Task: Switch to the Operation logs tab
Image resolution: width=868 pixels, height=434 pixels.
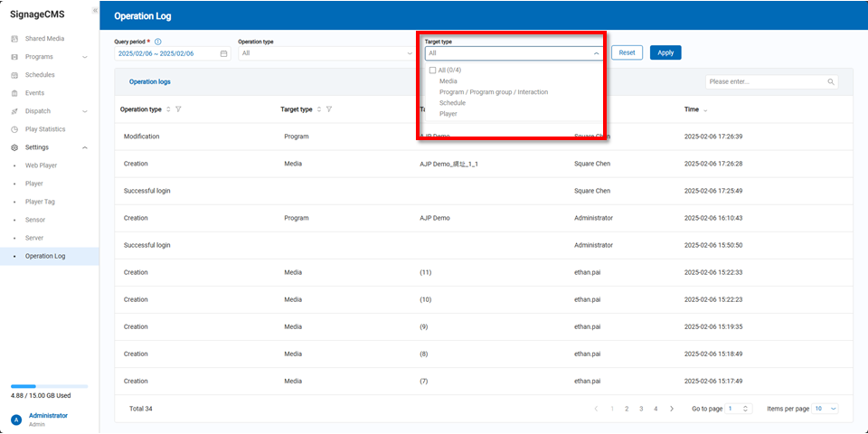Action: [x=149, y=81]
